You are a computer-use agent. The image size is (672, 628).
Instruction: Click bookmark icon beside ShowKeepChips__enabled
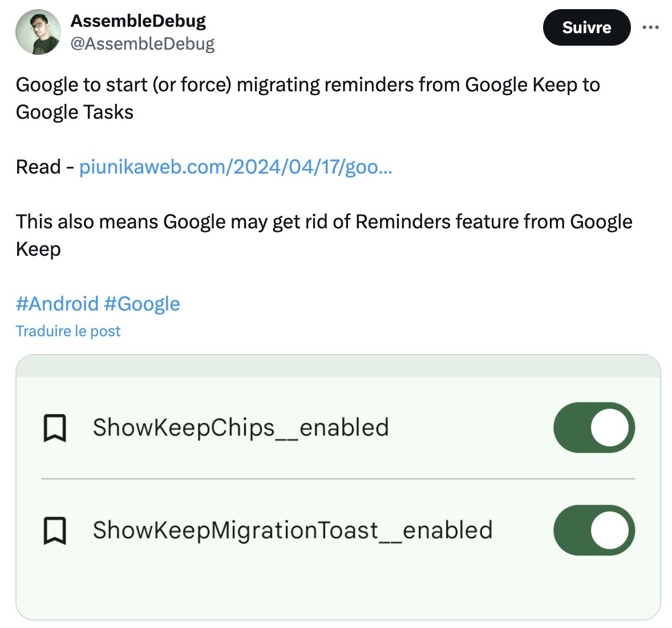point(55,428)
